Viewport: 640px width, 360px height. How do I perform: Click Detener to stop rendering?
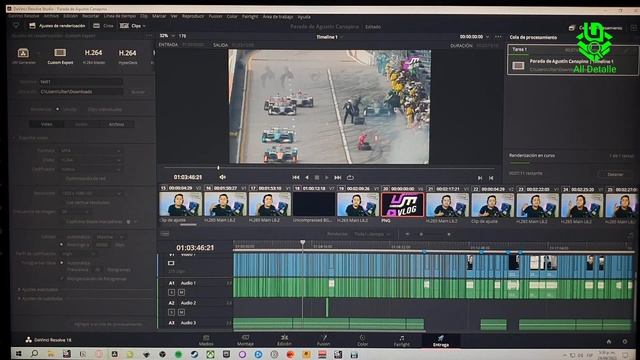click(615, 174)
